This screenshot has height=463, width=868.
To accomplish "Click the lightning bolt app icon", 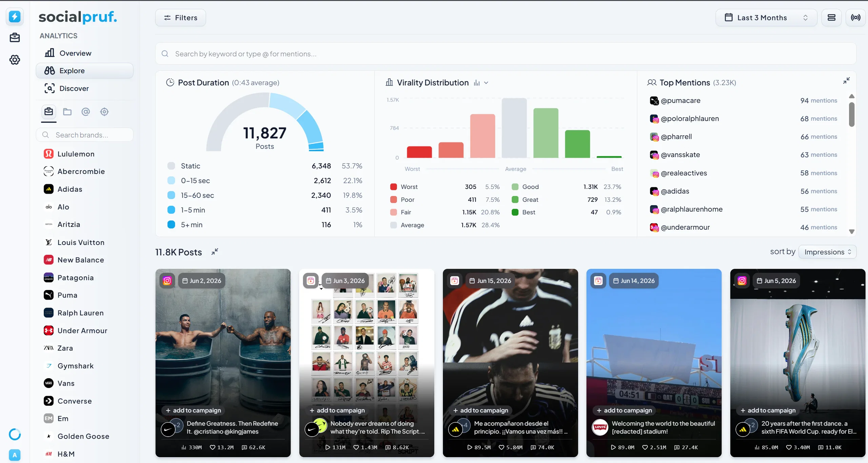I will tap(15, 17).
